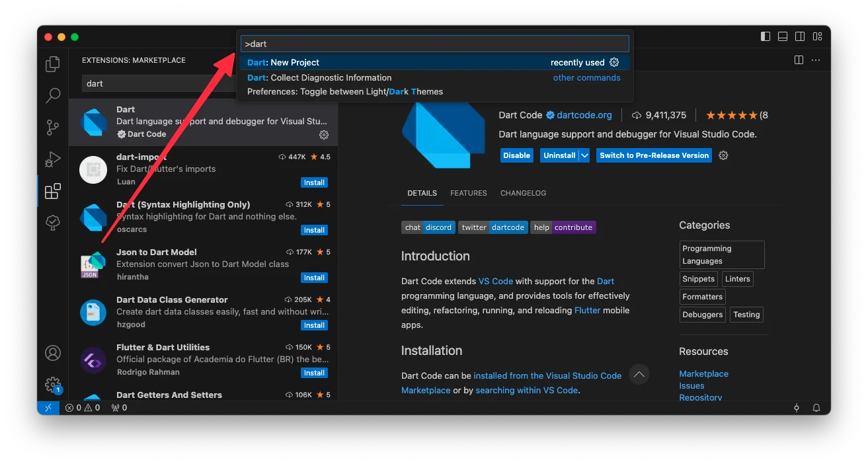Open the help contribute badge
This screenshot has height=464, width=868.
(563, 227)
